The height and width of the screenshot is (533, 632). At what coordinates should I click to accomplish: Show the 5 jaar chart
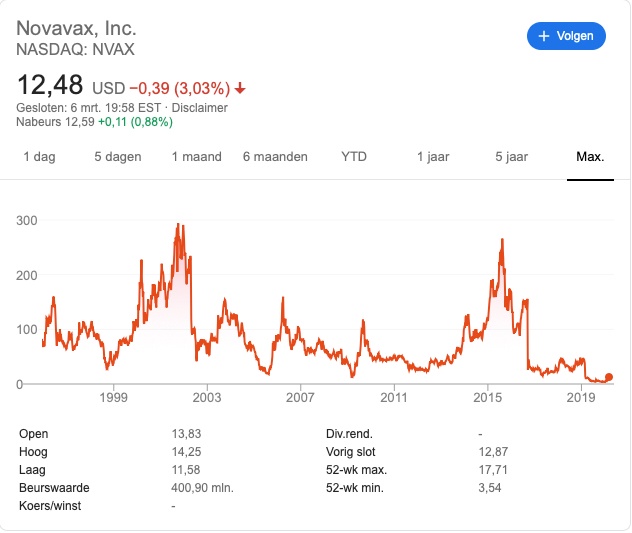(510, 157)
